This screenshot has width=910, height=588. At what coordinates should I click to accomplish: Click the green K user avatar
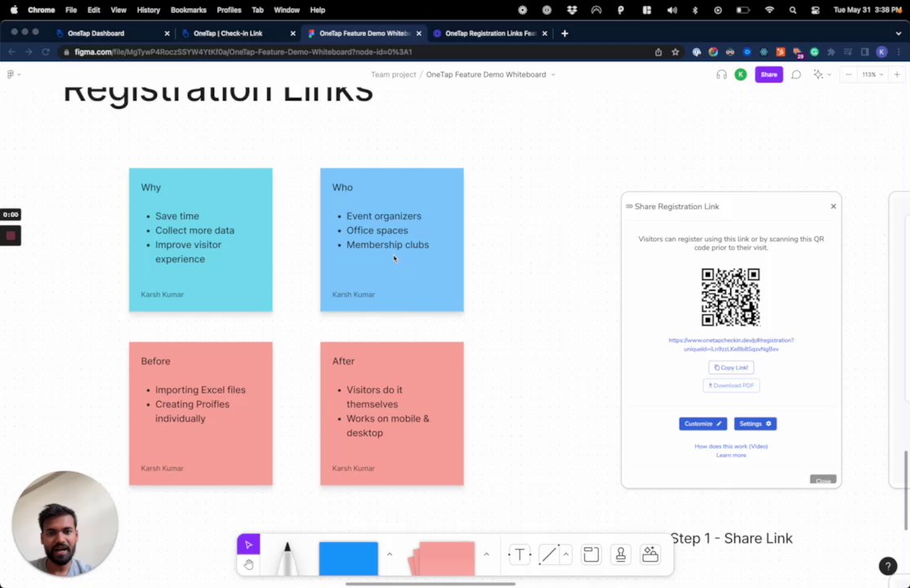[x=741, y=74]
